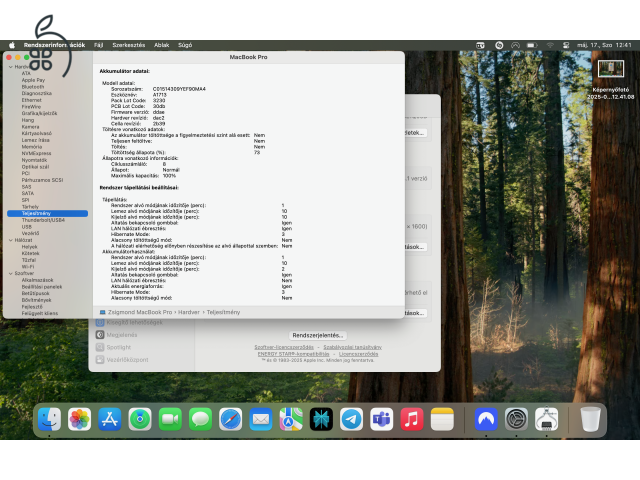Select Tűzfal under Hálózat
Viewport: 640px width, 480px height.
[x=29, y=260]
